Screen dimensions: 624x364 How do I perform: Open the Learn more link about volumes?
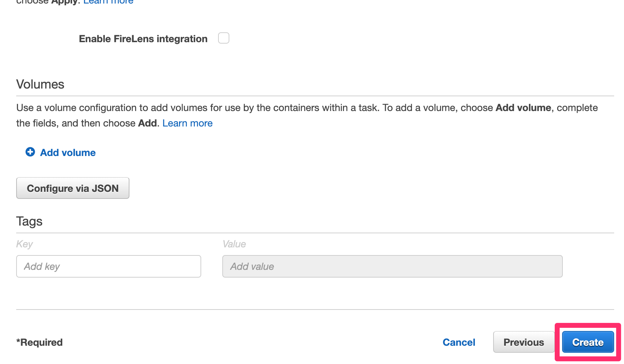[x=187, y=123]
